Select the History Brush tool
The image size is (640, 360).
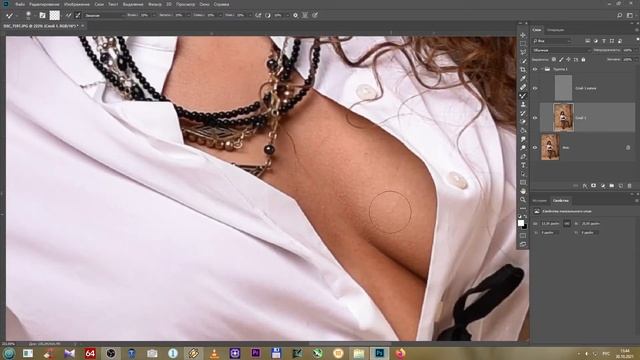click(523, 113)
